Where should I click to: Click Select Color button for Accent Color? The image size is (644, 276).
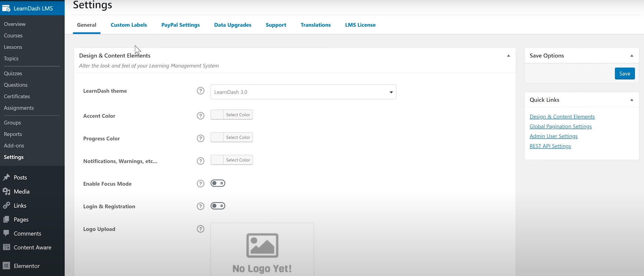(x=238, y=115)
